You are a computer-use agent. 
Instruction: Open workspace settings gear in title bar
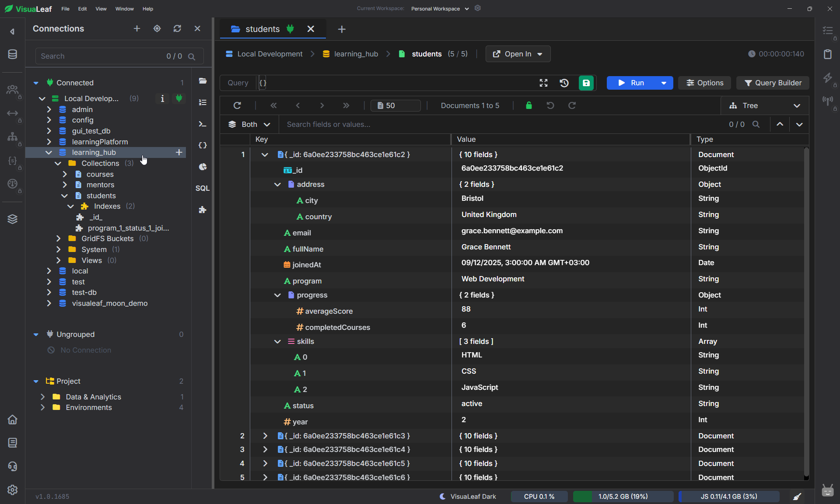tap(478, 8)
